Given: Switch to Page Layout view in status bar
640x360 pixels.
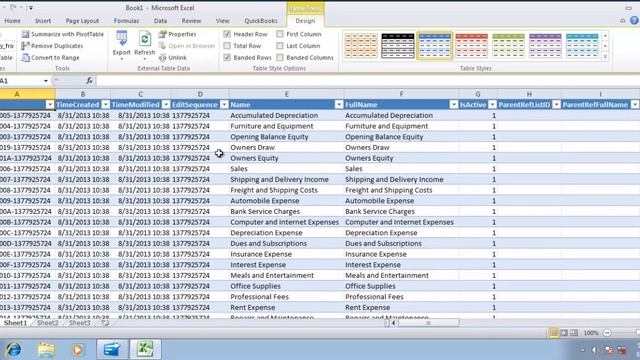Looking at the screenshot, I should tap(564, 333).
